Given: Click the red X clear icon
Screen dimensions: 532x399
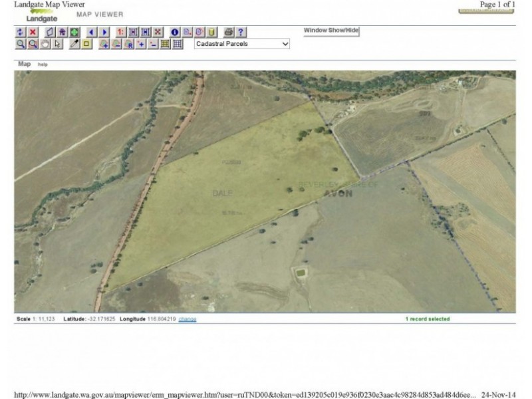Looking at the screenshot, I should tap(33, 32).
